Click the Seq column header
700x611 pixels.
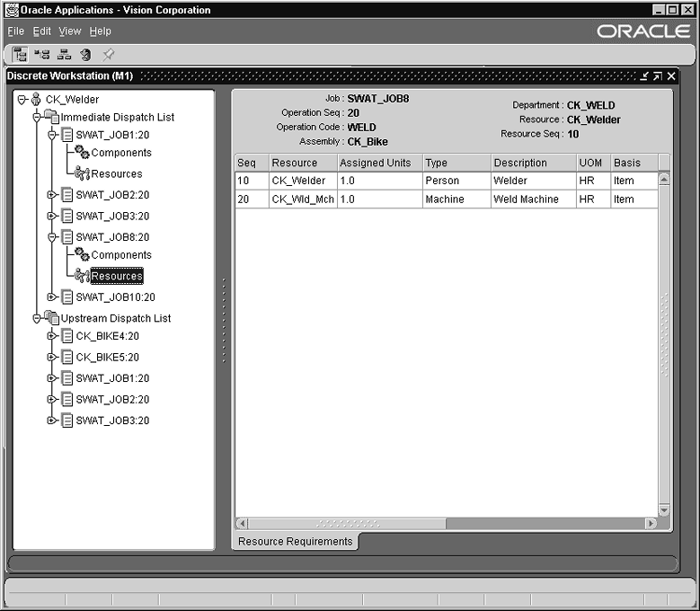(252, 163)
